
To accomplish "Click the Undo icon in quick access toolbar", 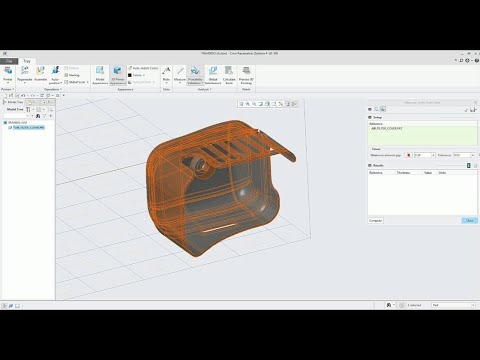I will [23, 96].
